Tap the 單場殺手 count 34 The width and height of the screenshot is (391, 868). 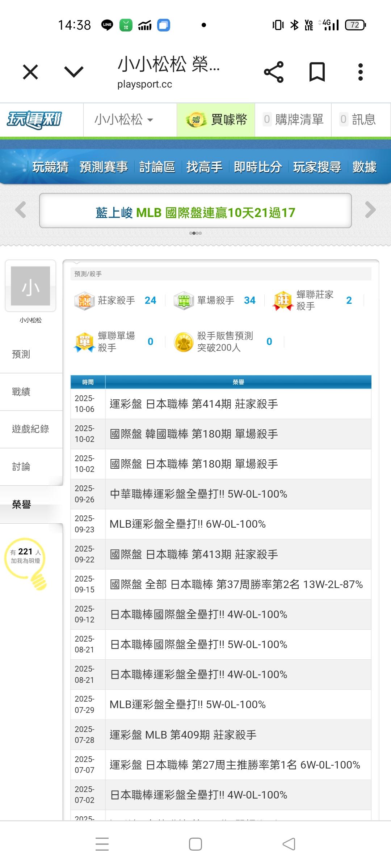click(x=250, y=300)
